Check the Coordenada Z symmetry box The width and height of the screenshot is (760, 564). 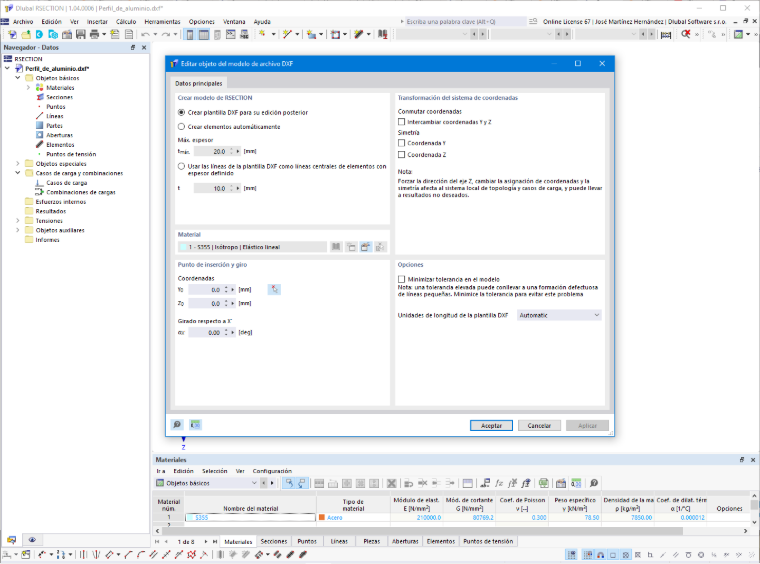tap(401, 155)
